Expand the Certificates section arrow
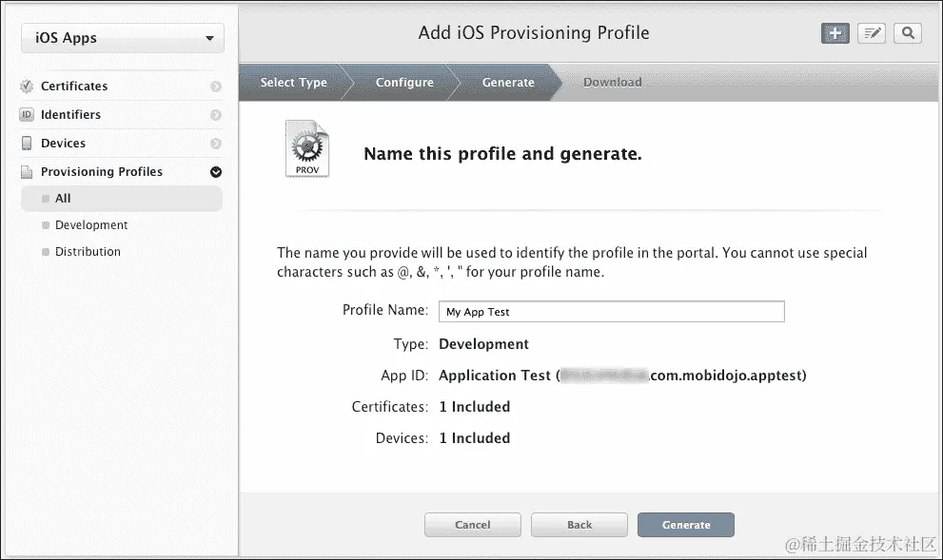 tap(216, 87)
